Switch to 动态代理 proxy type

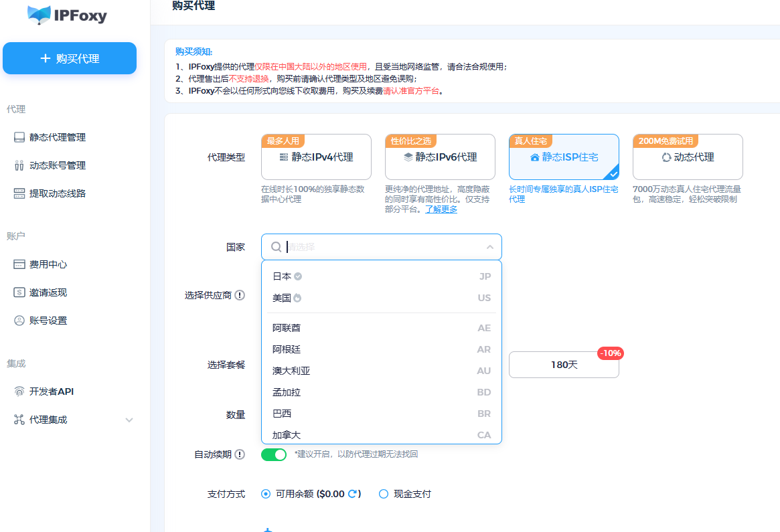pos(688,158)
